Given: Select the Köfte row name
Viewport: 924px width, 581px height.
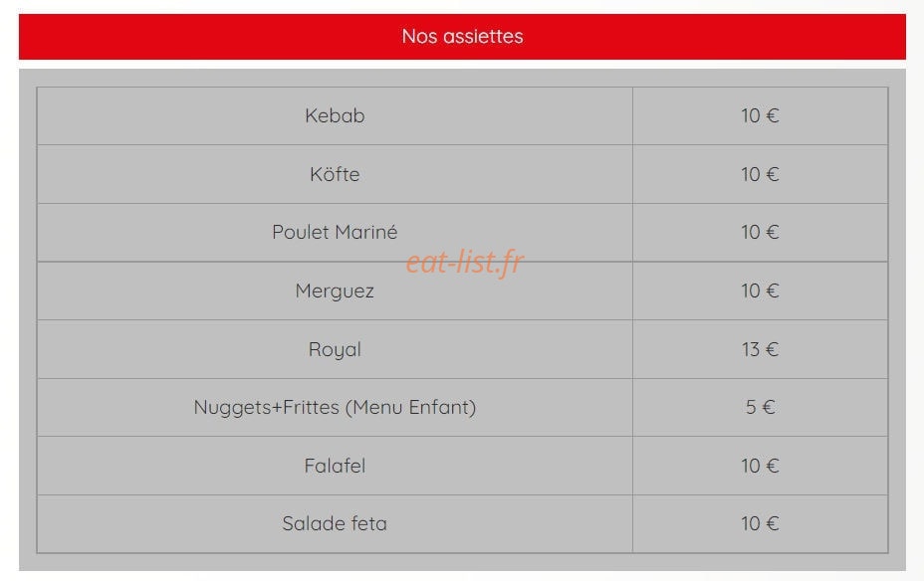Looking at the screenshot, I should tap(335, 174).
